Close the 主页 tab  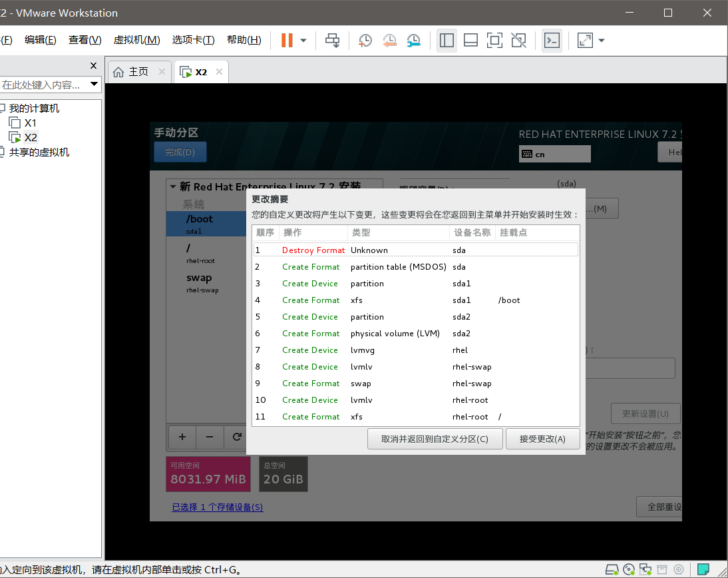[x=162, y=71]
